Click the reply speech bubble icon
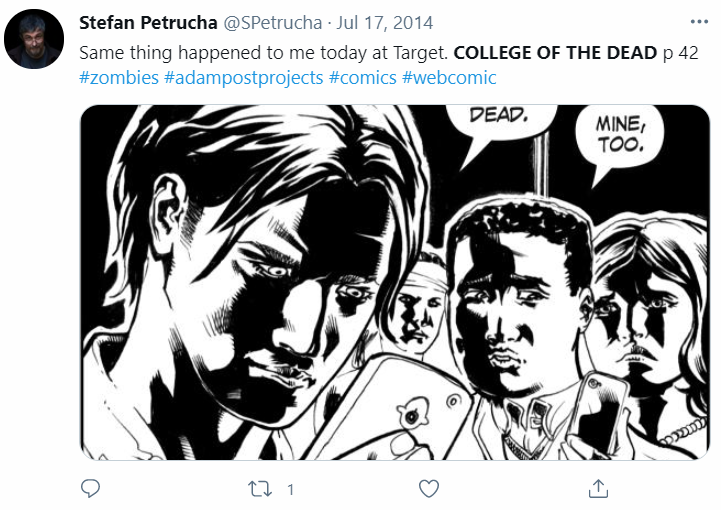 click(90, 488)
